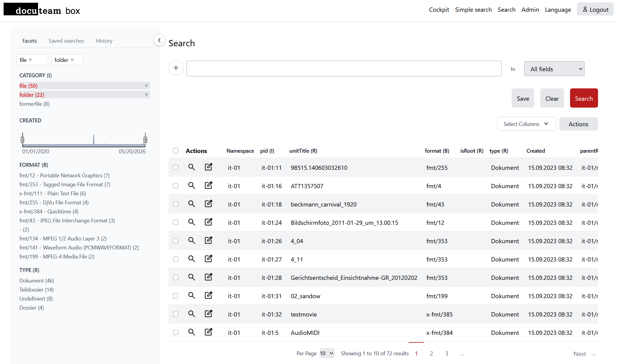Log out via Logout button
Viewport: 617px width, 364px height.
point(595,9)
